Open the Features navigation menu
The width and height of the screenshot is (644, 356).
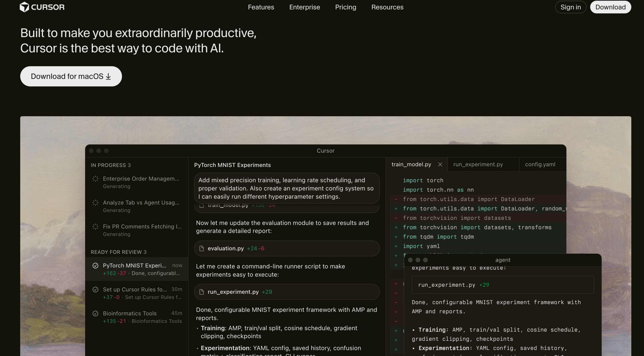tap(261, 7)
